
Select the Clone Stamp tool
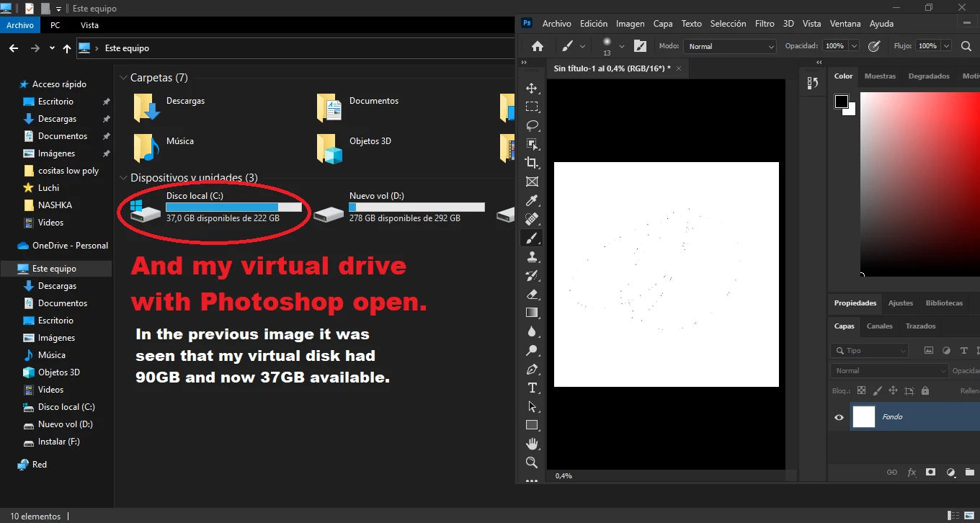point(532,256)
